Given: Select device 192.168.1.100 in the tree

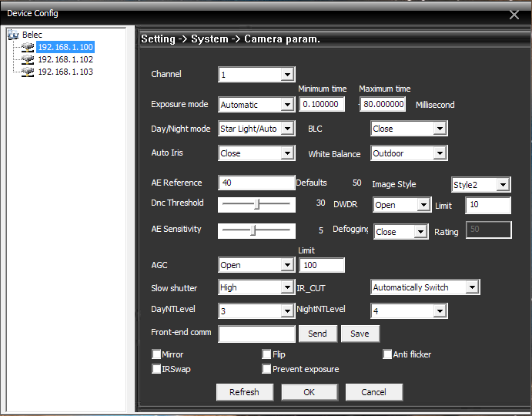Looking at the screenshot, I should tap(65, 47).
